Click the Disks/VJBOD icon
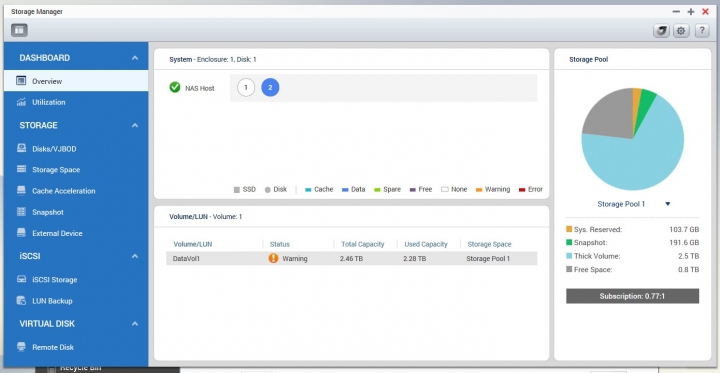 coord(21,148)
